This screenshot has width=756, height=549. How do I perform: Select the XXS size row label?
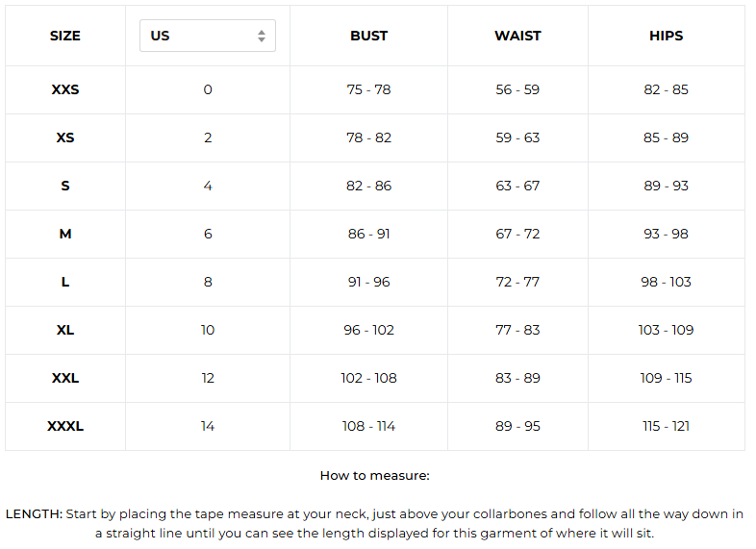(65, 89)
